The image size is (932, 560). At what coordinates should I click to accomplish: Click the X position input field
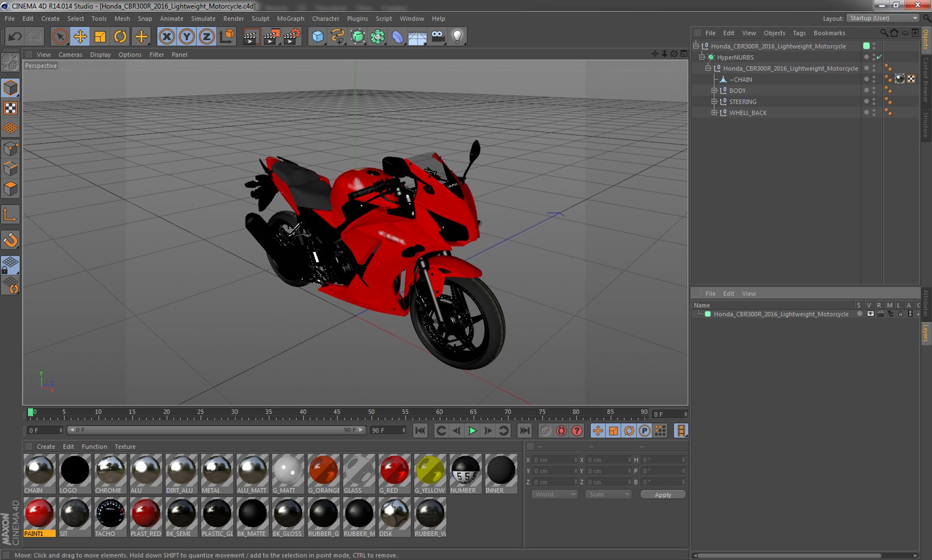point(555,460)
